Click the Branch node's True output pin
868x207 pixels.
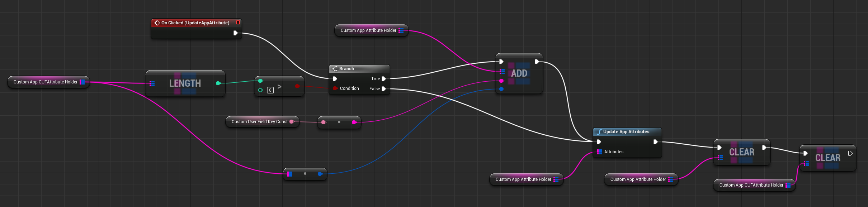click(x=384, y=79)
